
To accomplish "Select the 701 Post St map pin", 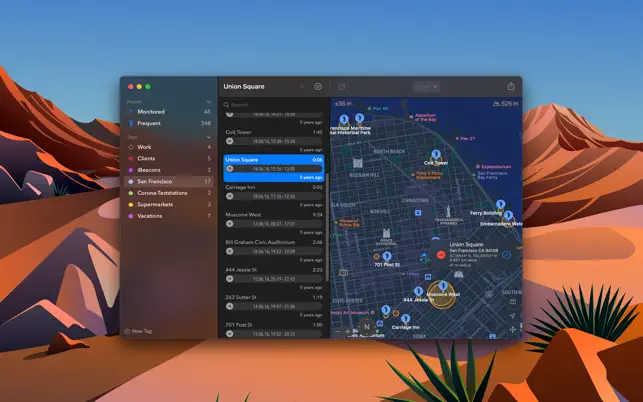I will tap(387, 257).
